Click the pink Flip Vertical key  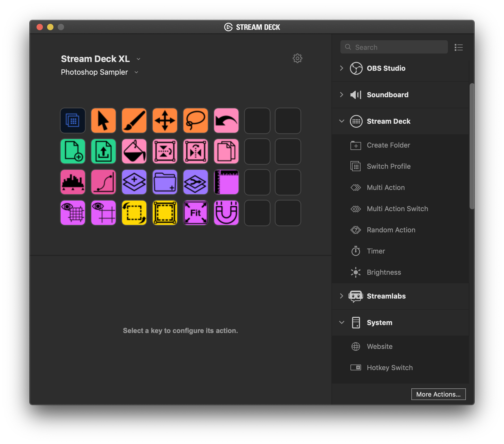tap(165, 151)
